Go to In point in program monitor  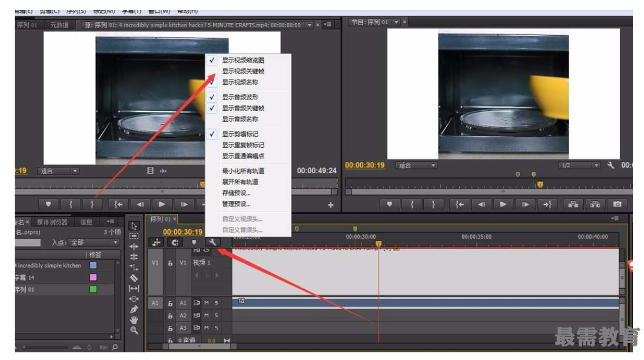click(460, 204)
